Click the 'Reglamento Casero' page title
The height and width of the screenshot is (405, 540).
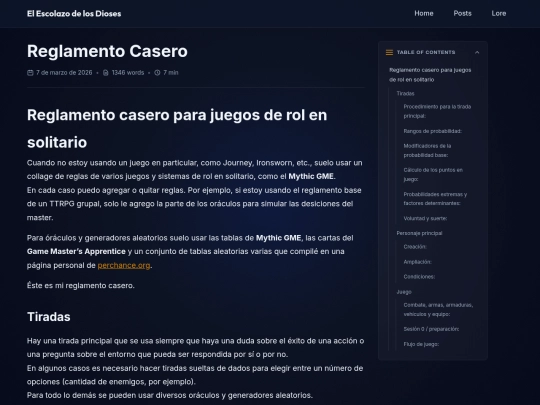[107, 51]
